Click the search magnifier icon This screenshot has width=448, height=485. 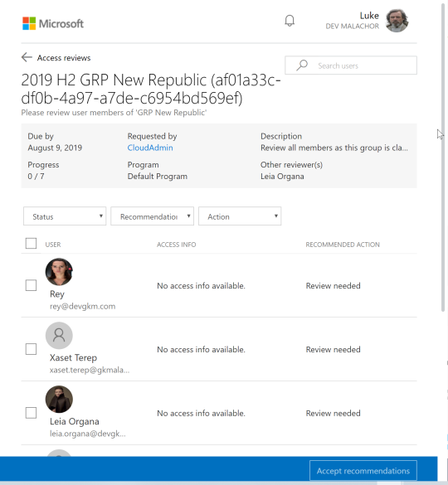pyautogui.click(x=302, y=65)
